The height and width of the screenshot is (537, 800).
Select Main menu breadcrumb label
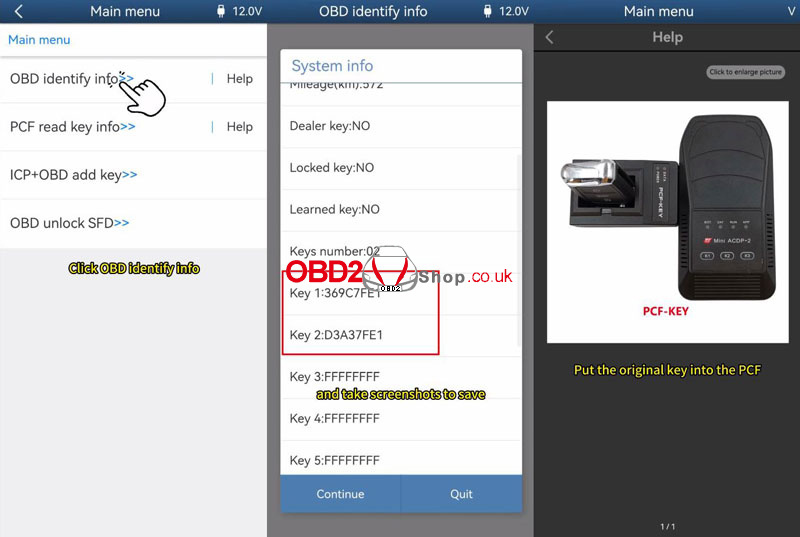pos(39,40)
